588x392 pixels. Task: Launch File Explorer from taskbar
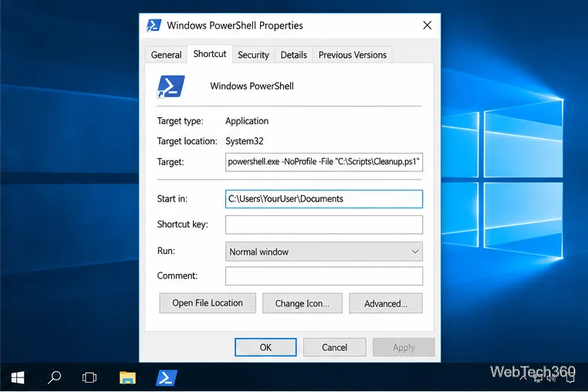[127, 377]
